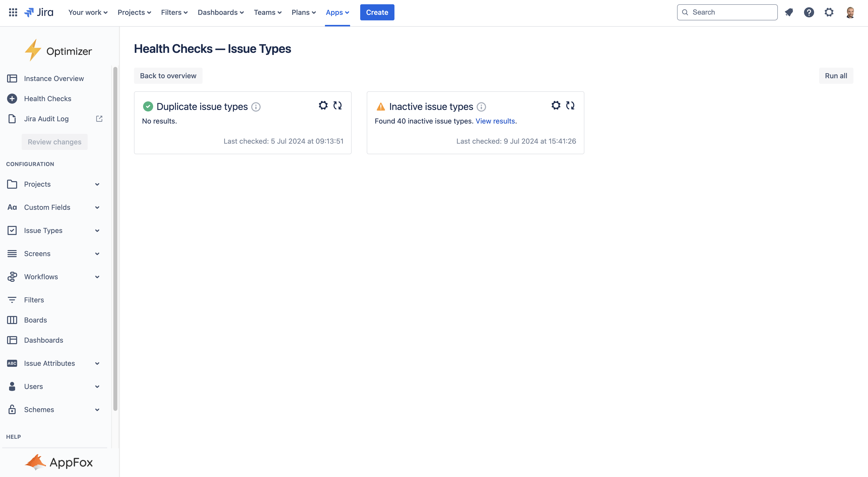Open settings for Duplicate issue types check
868x477 pixels.
pyautogui.click(x=323, y=105)
